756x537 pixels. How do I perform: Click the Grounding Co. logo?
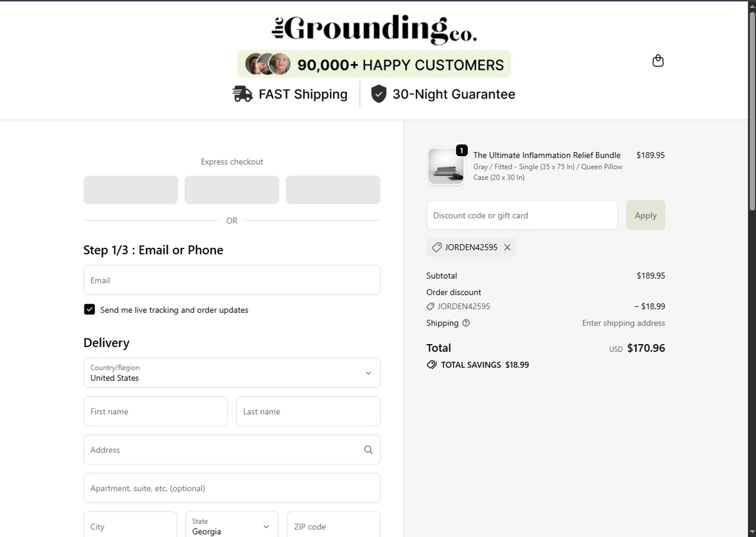374,29
